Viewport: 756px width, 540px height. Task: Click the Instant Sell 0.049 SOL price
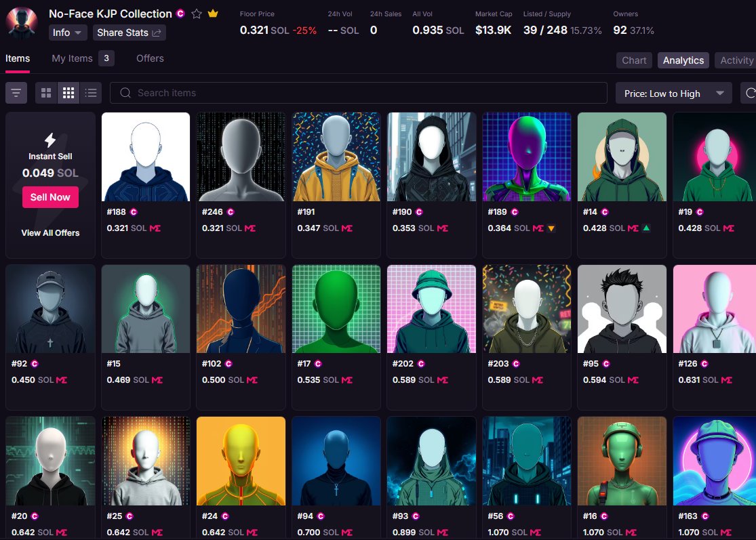[x=50, y=173]
